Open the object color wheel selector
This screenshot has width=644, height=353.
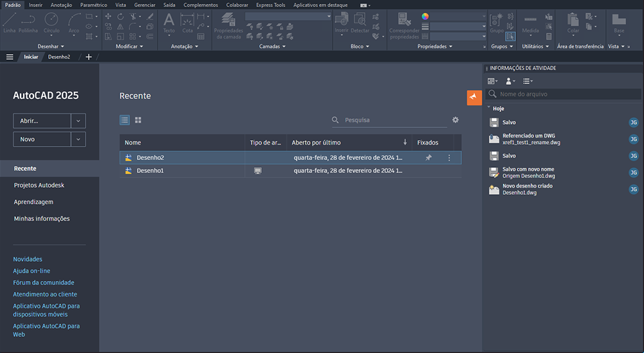tap(425, 17)
